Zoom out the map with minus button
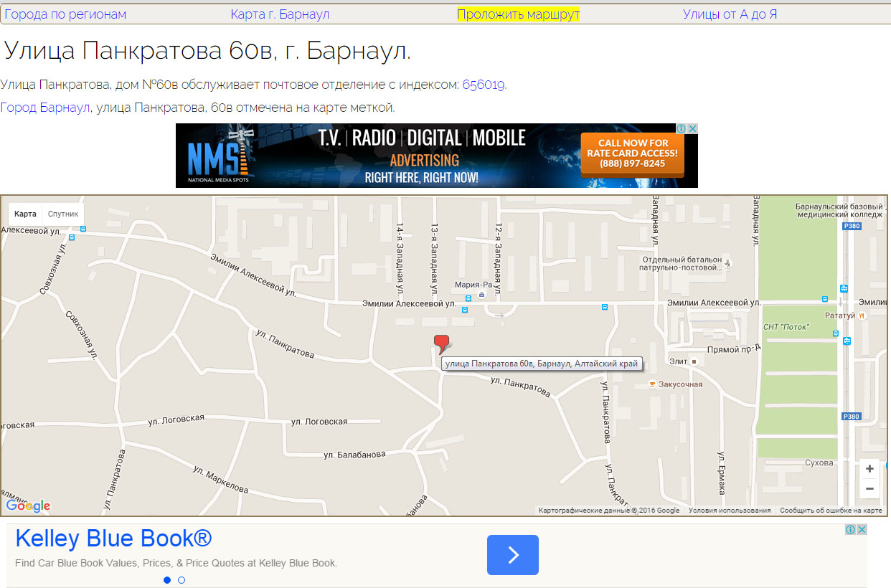The height and width of the screenshot is (588, 891). 869,489
